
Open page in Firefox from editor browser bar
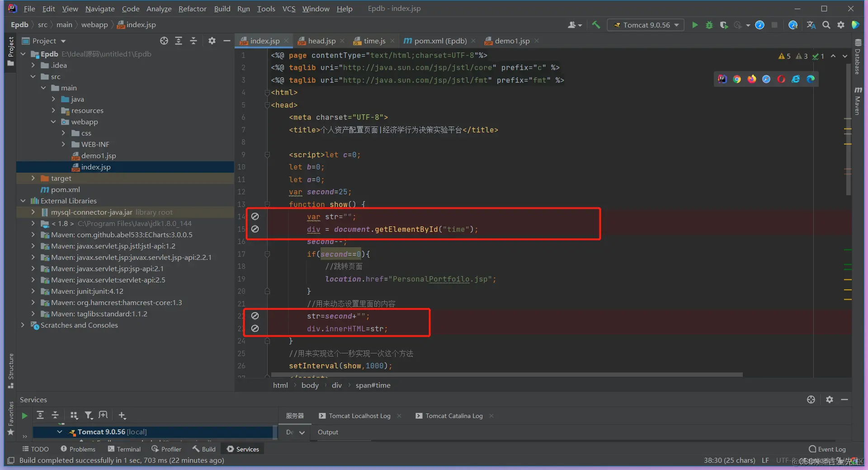point(752,79)
